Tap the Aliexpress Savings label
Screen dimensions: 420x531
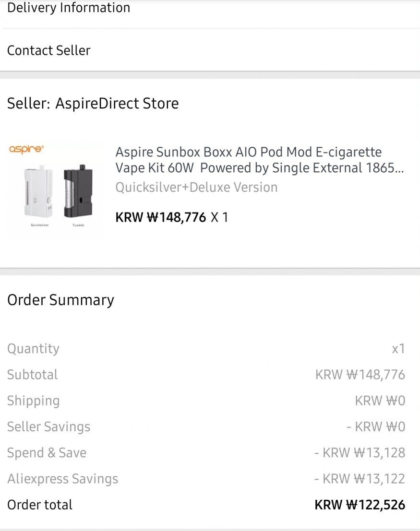62,479
